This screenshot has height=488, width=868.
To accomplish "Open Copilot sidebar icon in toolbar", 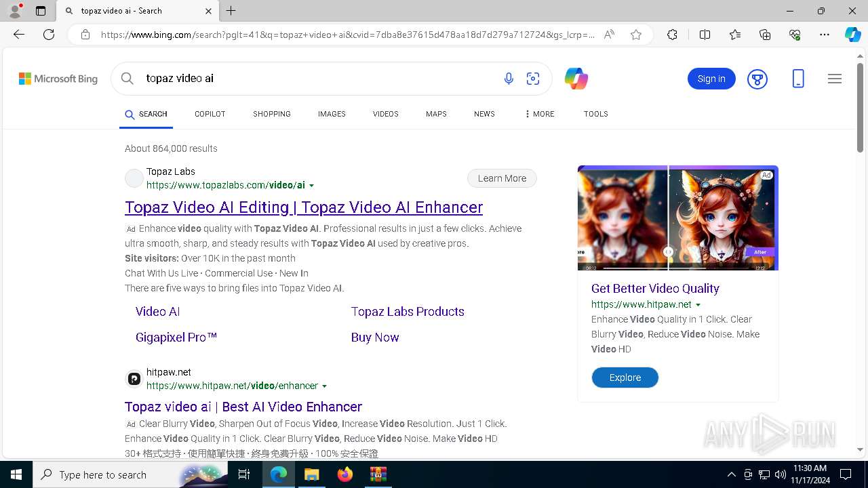I will pyautogui.click(x=852, y=35).
